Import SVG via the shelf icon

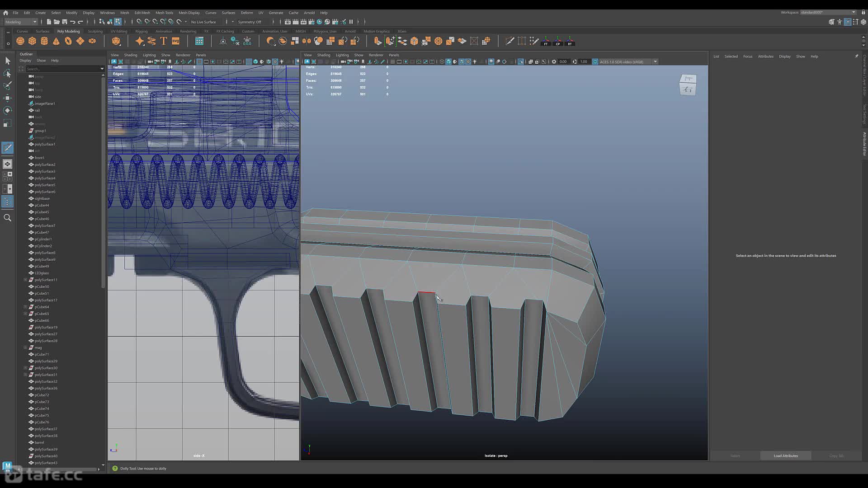[176, 41]
